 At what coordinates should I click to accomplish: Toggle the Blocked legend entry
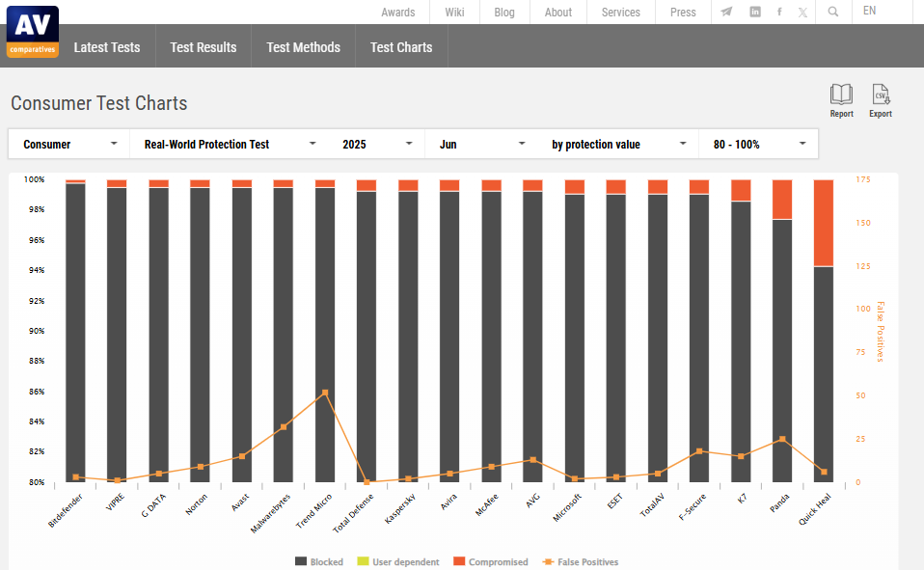point(319,561)
